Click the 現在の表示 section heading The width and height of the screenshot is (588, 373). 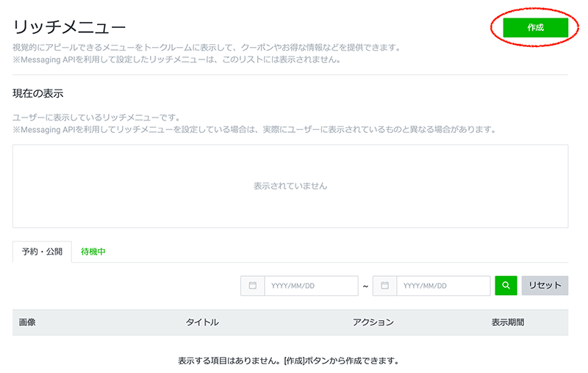tap(38, 93)
